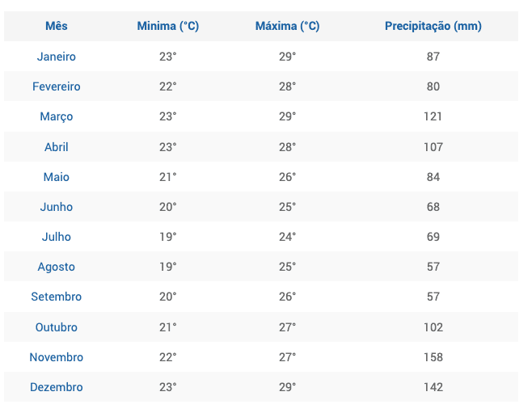Select Novembro precipitation value 158
532x417 pixels.
pos(433,357)
